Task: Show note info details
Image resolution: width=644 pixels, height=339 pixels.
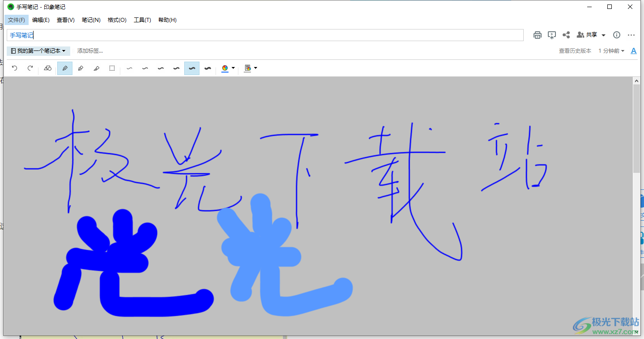Action: 617,35
